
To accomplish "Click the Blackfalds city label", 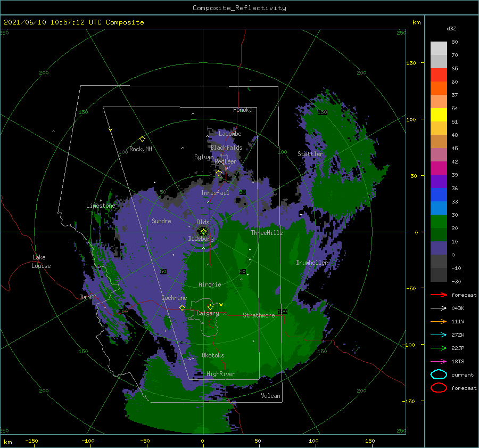I will tap(226, 148).
